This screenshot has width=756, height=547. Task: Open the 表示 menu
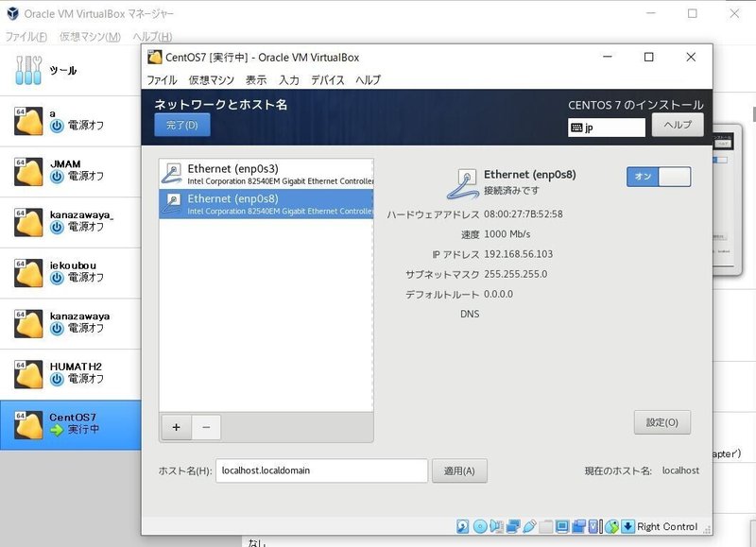pyautogui.click(x=256, y=80)
